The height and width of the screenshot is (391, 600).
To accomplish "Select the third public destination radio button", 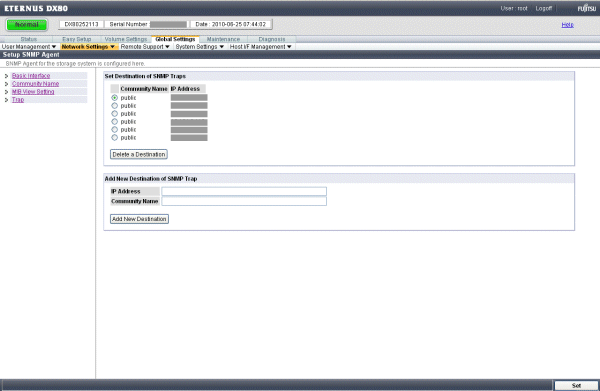I will (x=114, y=114).
